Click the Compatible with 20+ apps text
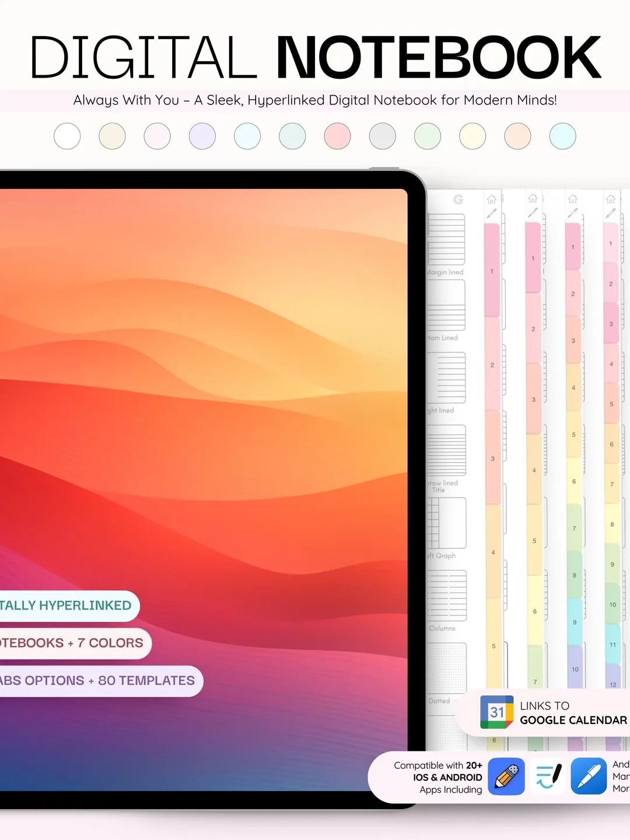630x840 pixels. [438, 777]
